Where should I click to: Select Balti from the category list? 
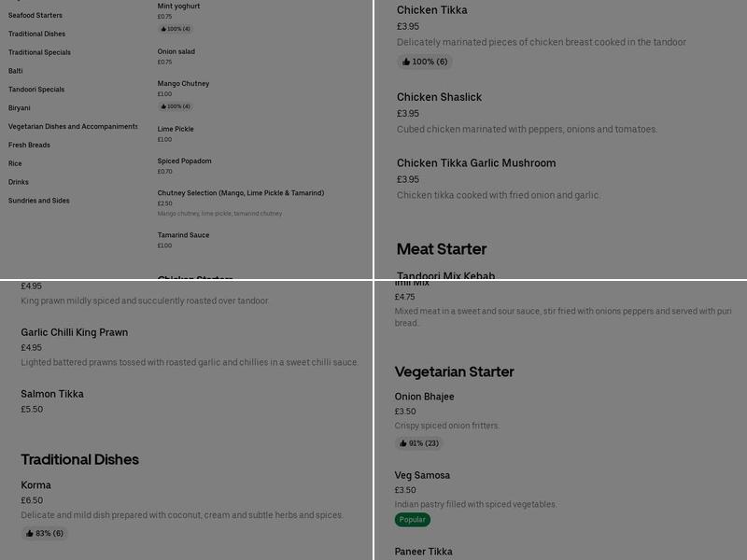[x=17, y=71]
